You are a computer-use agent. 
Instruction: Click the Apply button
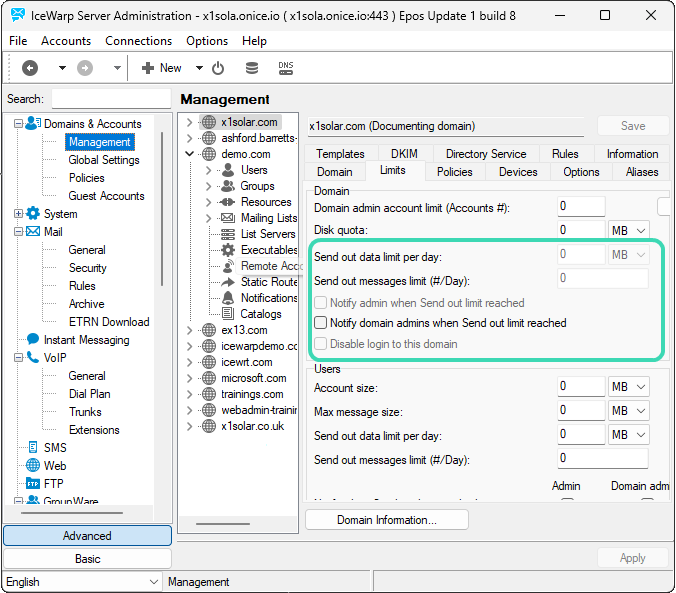pos(633,558)
